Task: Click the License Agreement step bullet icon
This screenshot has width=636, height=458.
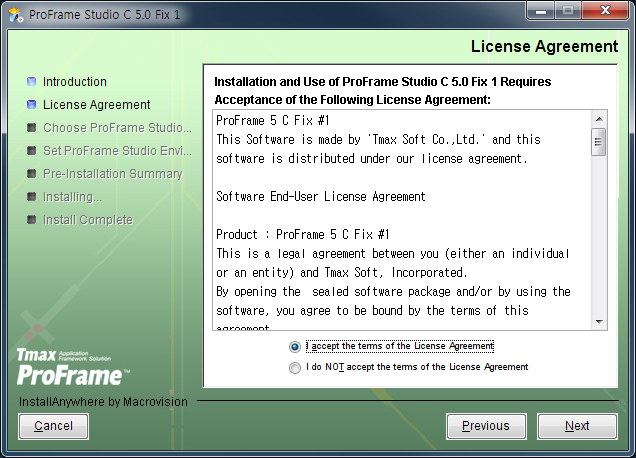Action: [32, 105]
